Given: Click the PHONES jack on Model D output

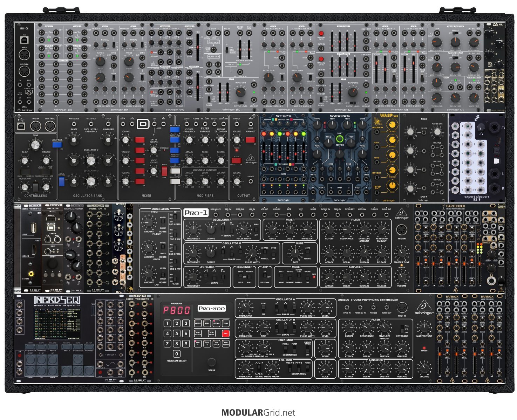Looking at the screenshot, I should (250, 182).
